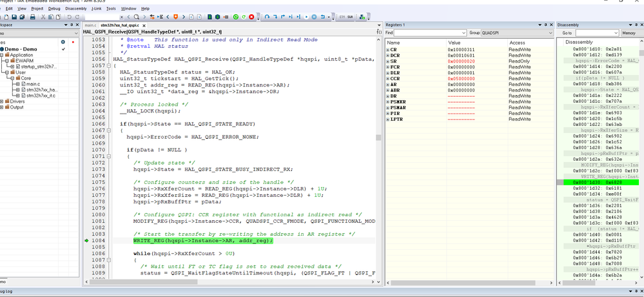Image resolution: width=644 pixels, height=297 pixels.
Task: Click the Go to field in Disassembly
Action: point(597,33)
